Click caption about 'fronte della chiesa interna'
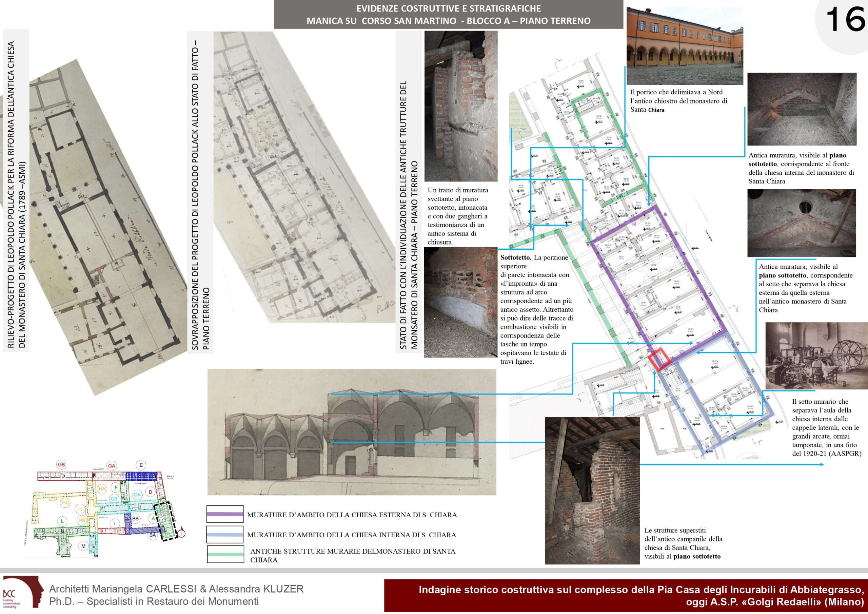Screen dimensions: 868x614 [801, 168]
